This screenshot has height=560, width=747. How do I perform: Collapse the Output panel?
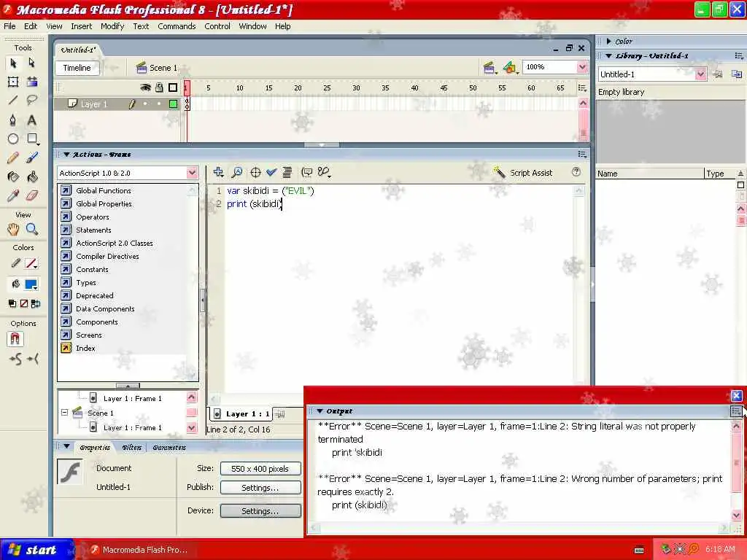(x=320, y=411)
